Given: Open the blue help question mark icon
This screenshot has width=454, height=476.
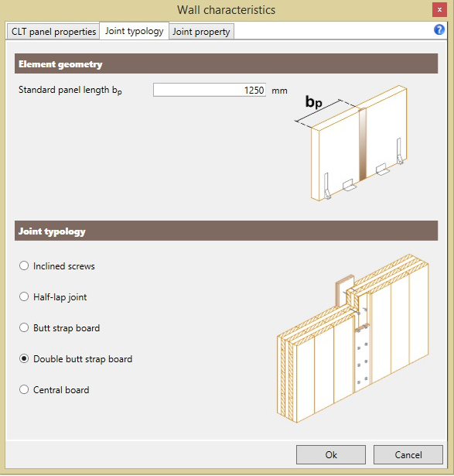Looking at the screenshot, I should [439, 29].
